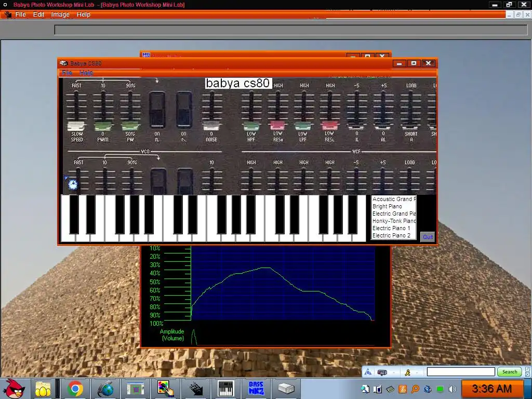Select Acoustic Grand instrument
Screen dimensions: 532x399
pyautogui.click(x=394, y=199)
